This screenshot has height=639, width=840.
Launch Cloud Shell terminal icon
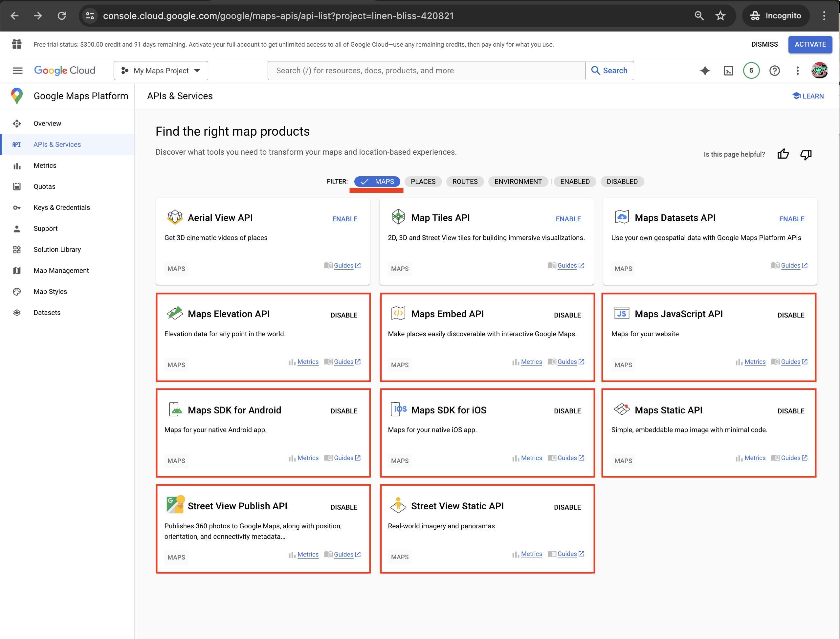coord(728,70)
